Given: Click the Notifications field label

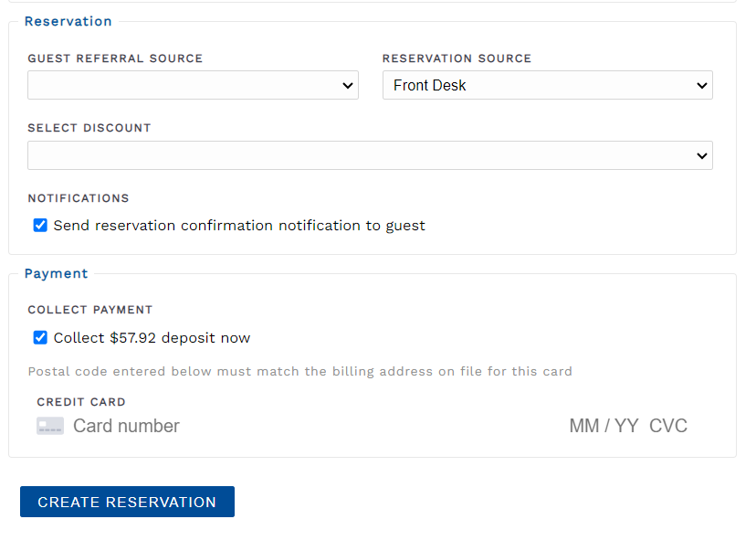Looking at the screenshot, I should 79,198.
